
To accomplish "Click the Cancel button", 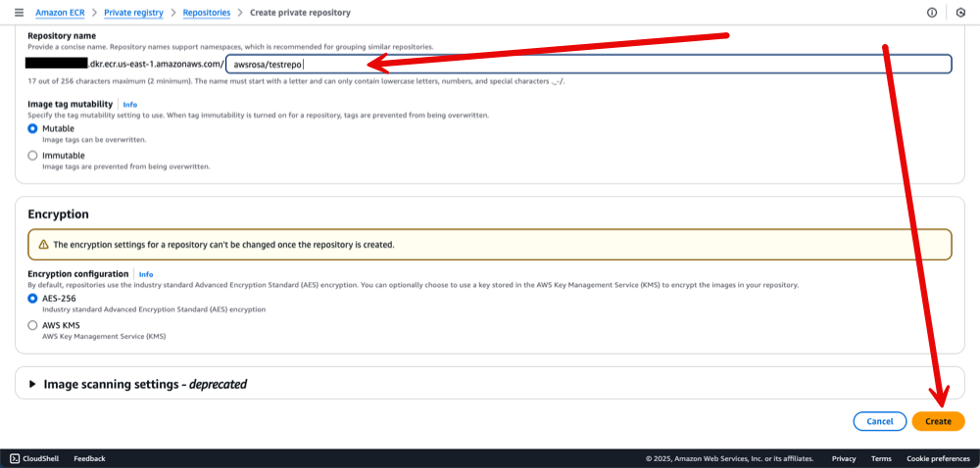I will 879,421.
